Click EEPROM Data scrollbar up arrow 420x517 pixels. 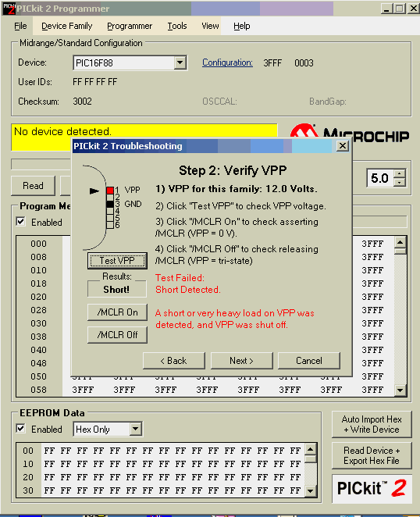(x=310, y=449)
